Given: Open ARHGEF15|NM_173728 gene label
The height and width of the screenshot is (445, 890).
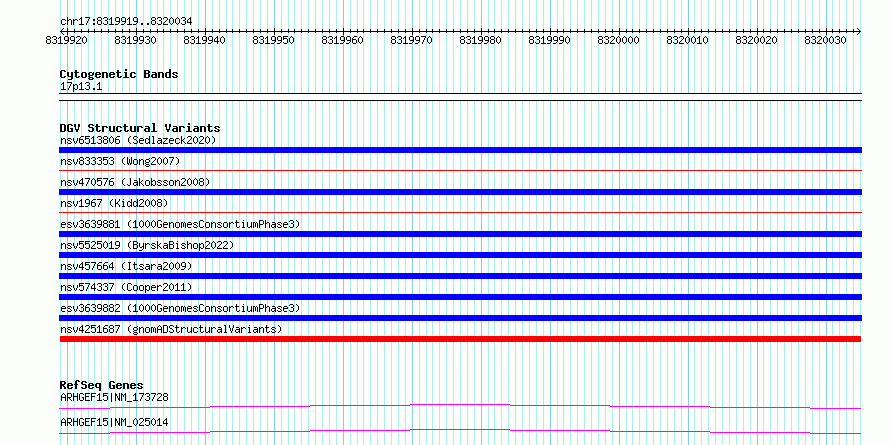Looking at the screenshot, I should 114,397.
